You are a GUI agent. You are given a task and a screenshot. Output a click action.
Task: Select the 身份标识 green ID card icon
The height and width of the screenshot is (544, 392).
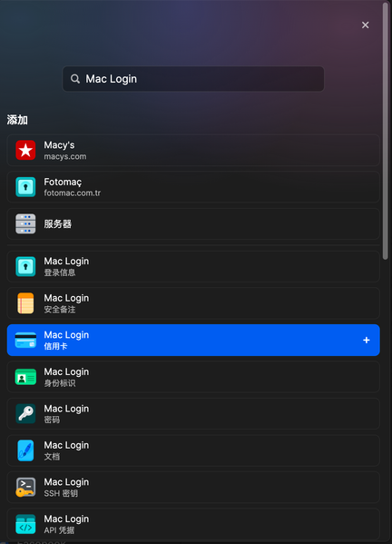tap(25, 377)
